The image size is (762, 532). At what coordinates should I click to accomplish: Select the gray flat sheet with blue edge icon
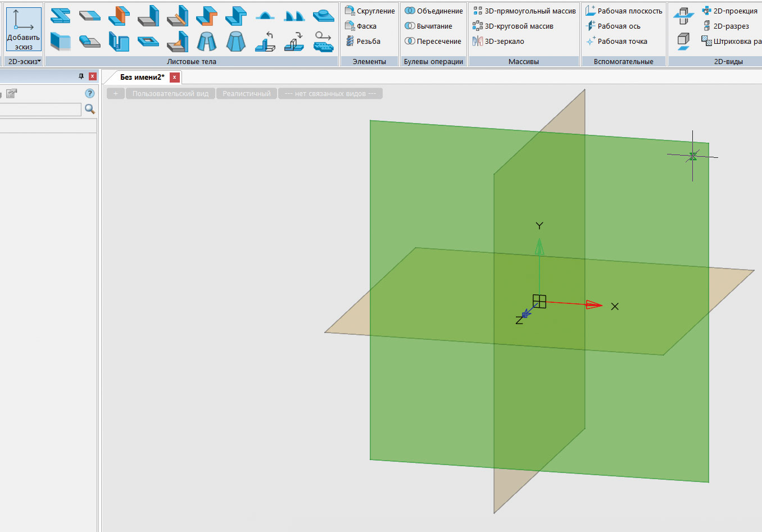89,16
